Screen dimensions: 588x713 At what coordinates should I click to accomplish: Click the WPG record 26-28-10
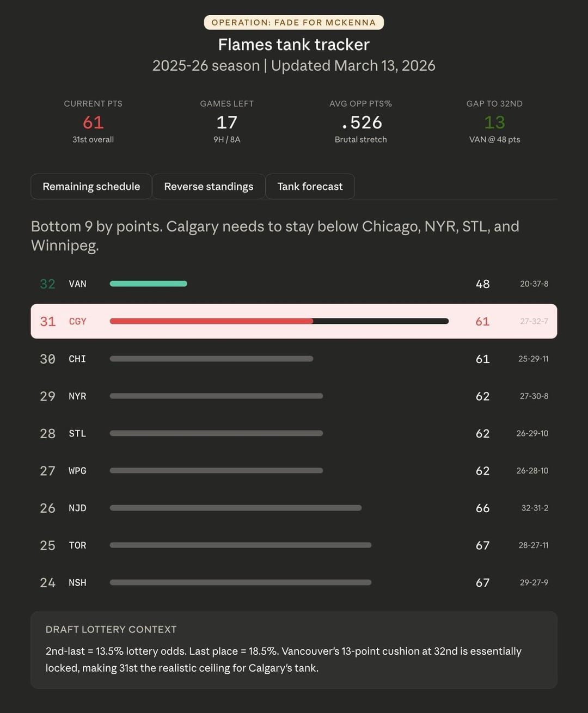532,471
